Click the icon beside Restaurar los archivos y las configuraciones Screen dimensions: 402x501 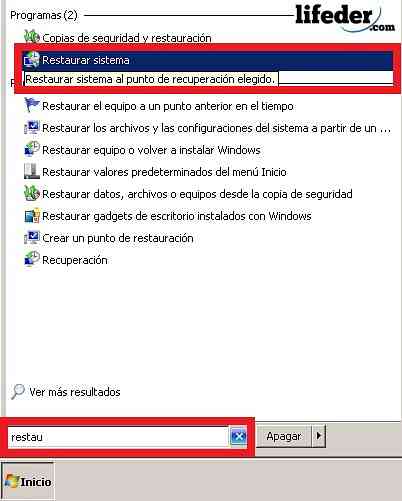tap(32, 128)
